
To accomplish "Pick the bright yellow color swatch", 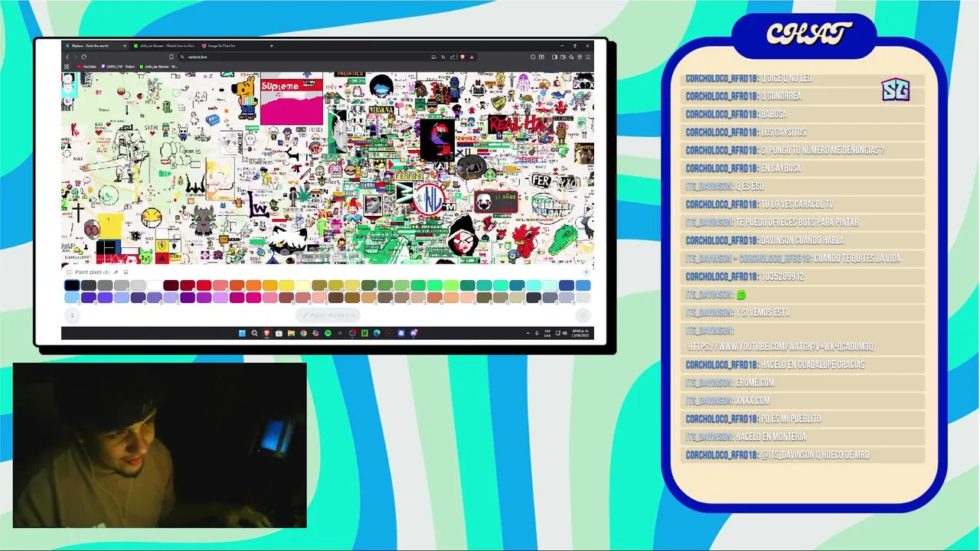I will tap(286, 285).
